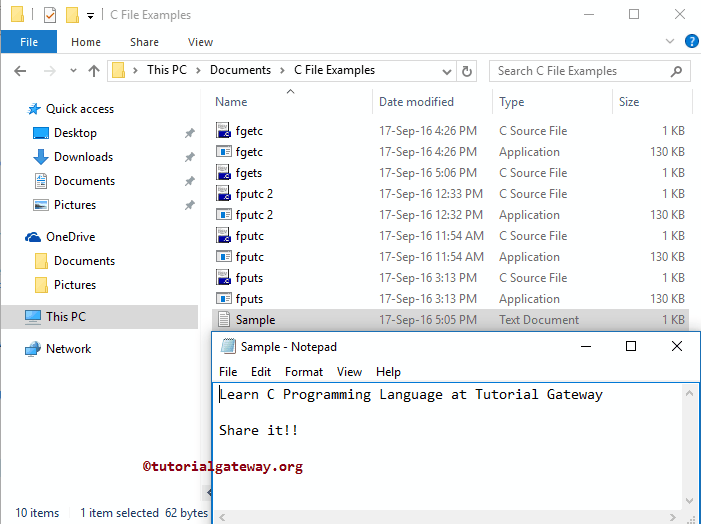Screen dimensions: 701x524
Task: Click the Notepad vertical scrollbar up arrow
Action: 689,393
